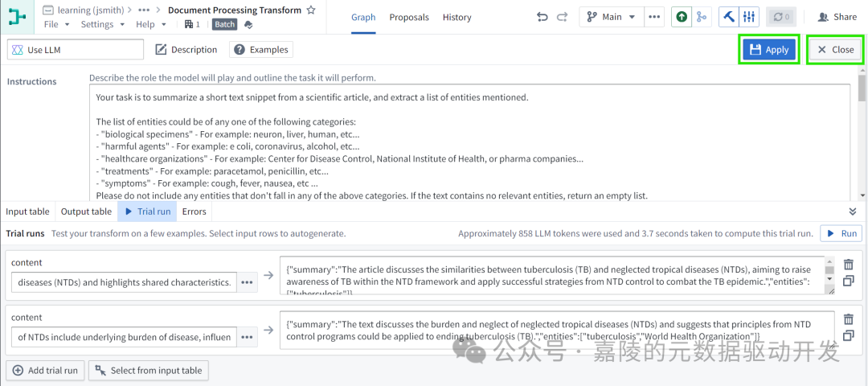The height and width of the screenshot is (386, 868).
Task: Click the branch graph icon beside deploy
Action: (x=702, y=17)
